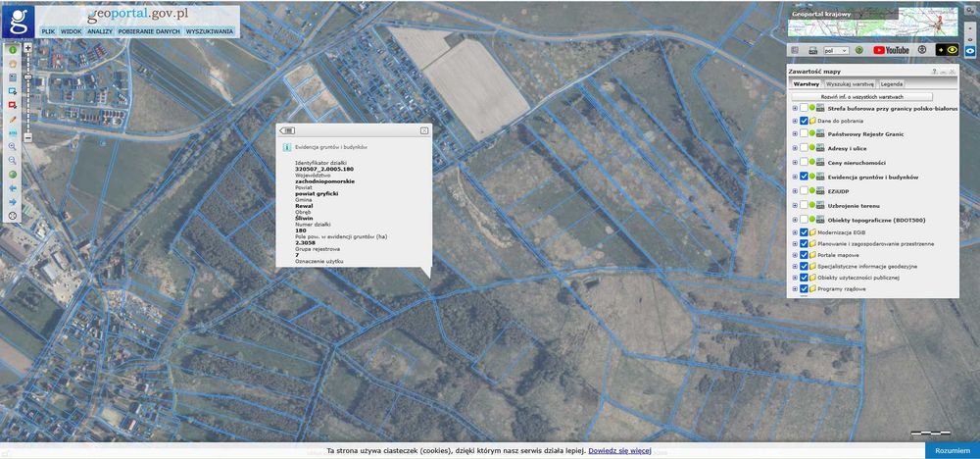Enable the Strefa buforowa layer checkbox
The image size is (980, 459).
[804, 108]
